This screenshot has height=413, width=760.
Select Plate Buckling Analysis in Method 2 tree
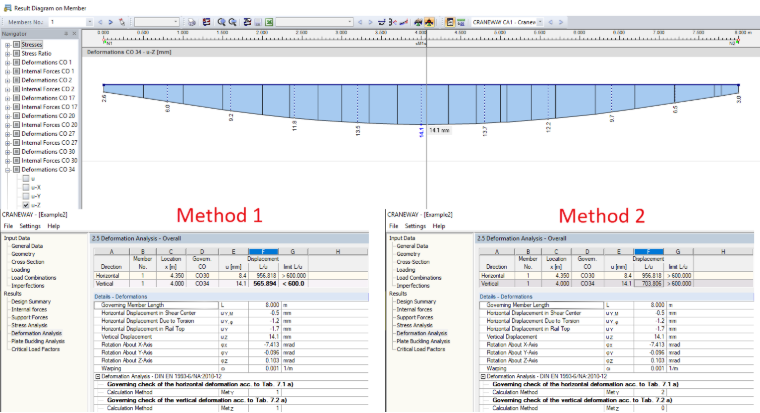[x=423, y=341]
